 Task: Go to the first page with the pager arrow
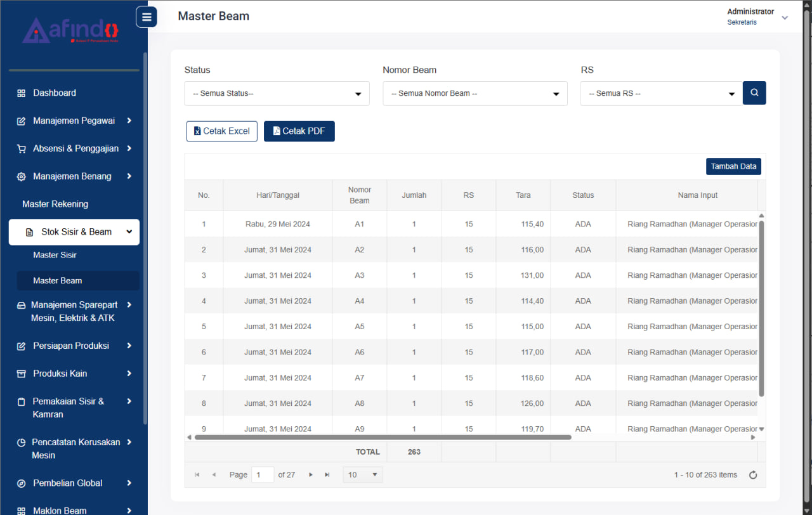click(x=197, y=474)
